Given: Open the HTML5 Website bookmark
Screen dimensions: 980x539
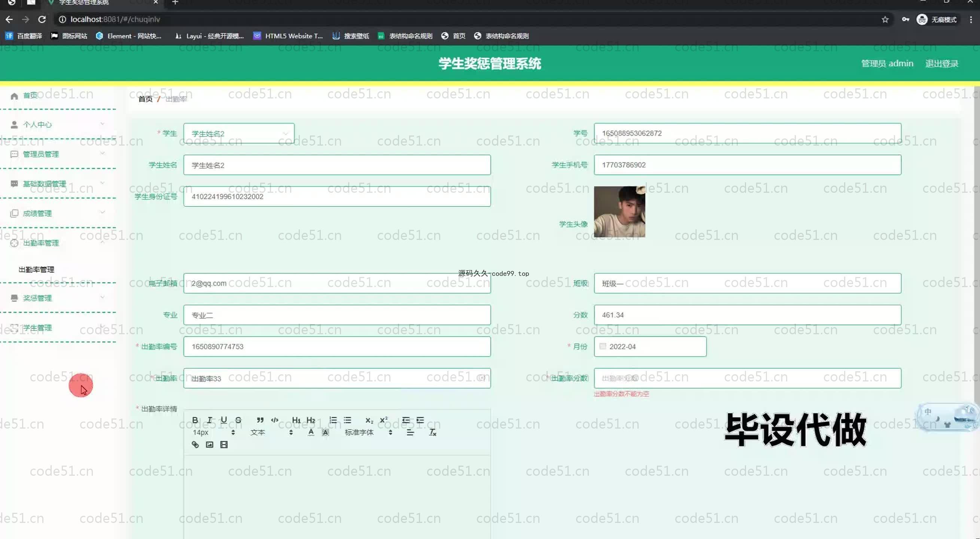Looking at the screenshot, I should tap(288, 36).
